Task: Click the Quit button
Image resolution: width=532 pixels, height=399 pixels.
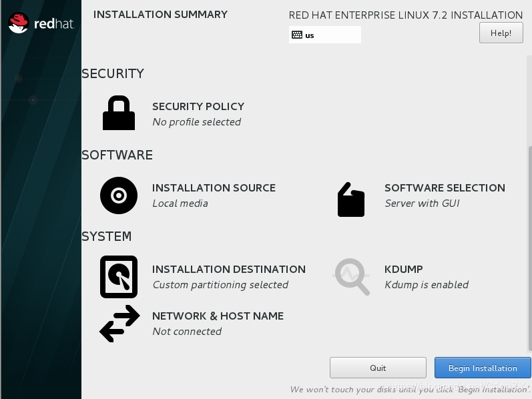Action: (378, 368)
